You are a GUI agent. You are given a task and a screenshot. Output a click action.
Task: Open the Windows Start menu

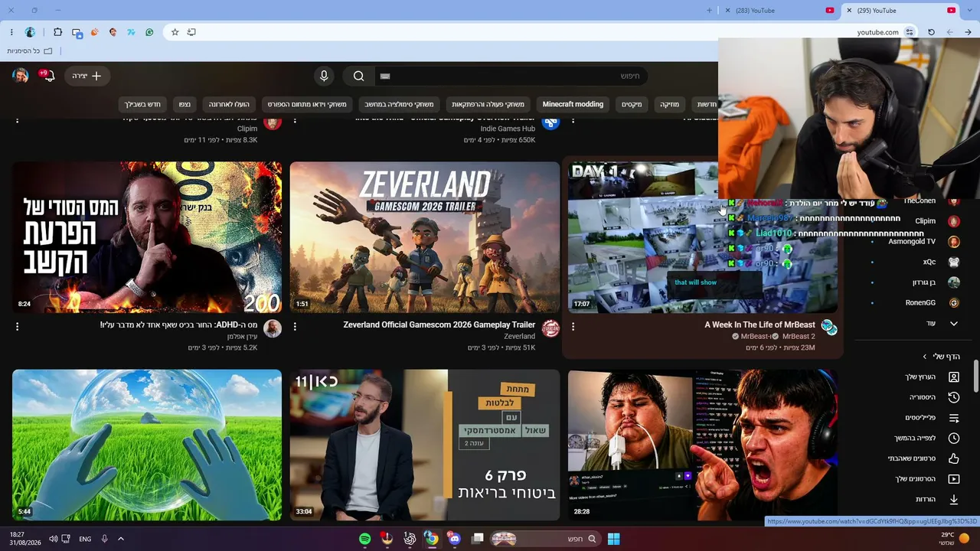(x=613, y=539)
